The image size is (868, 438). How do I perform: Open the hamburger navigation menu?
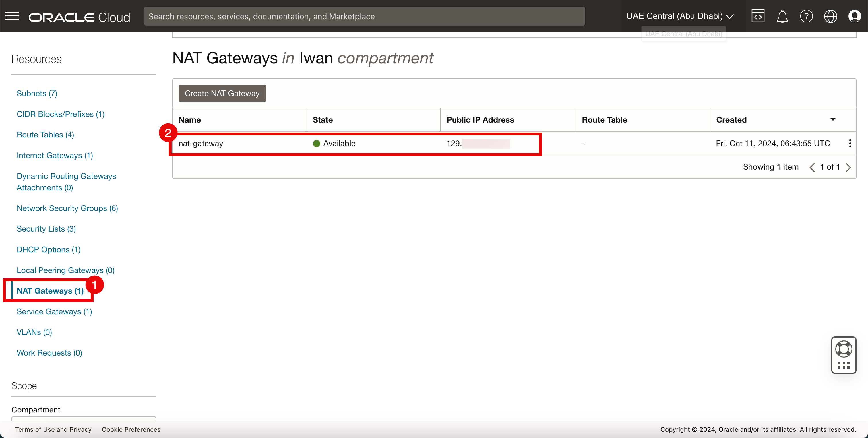12,16
